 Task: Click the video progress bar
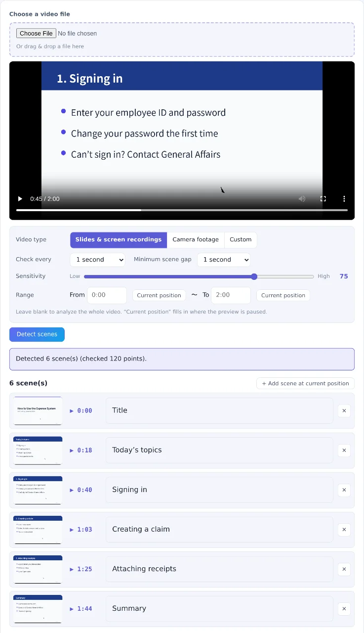[x=182, y=210]
